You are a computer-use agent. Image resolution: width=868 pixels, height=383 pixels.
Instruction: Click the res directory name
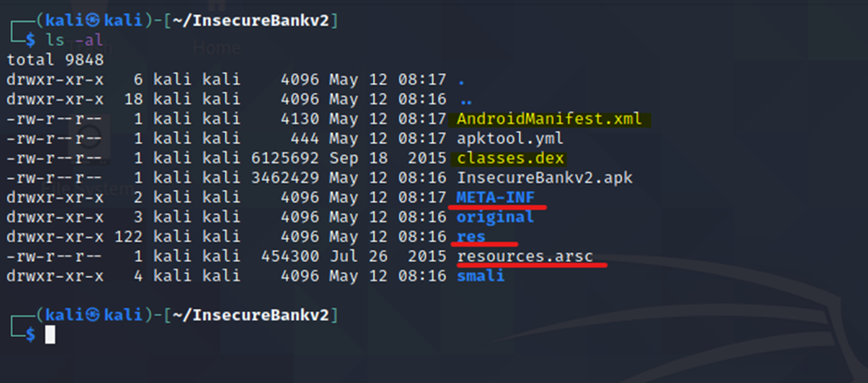(471, 236)
